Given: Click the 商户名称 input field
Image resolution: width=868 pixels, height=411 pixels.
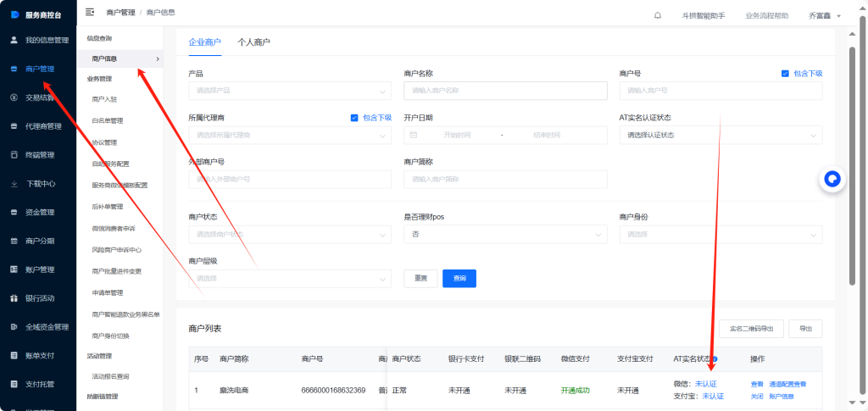Looking at the screenshot, I should pyautogui.click(x=505, y=91).
